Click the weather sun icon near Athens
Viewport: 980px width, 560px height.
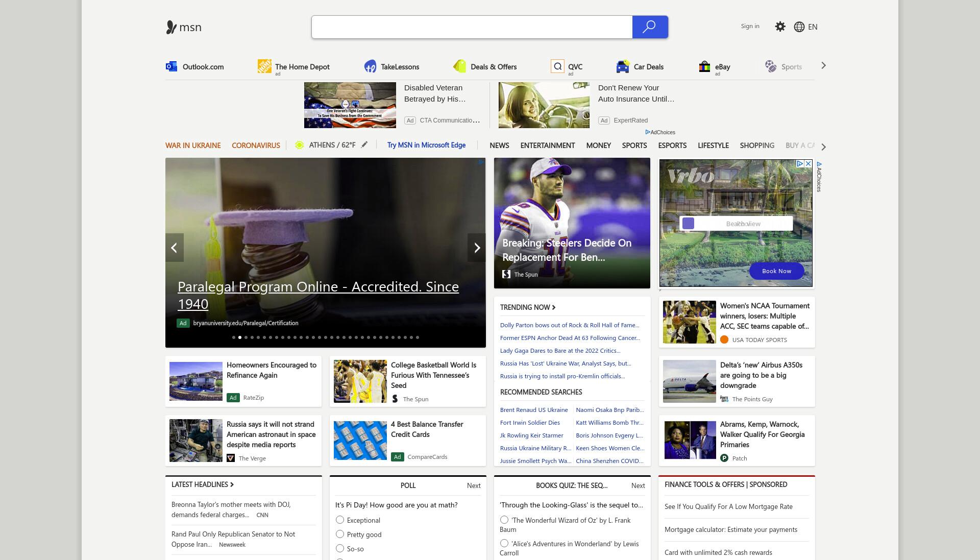pos(300,145)
